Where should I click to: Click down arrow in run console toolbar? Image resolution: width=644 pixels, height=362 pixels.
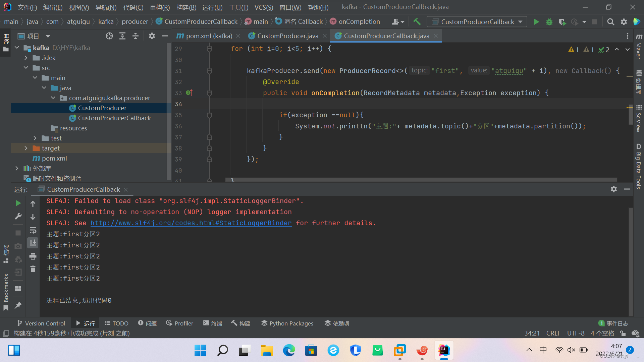click(x=33, y=217)
